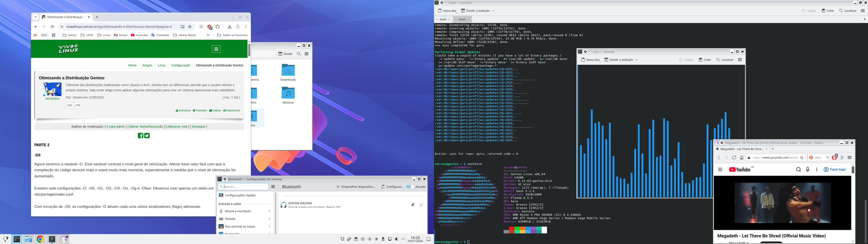This screenshot has height=244, width=868.
Task: Click the Falkon home page icon
Action: point(742,158)
